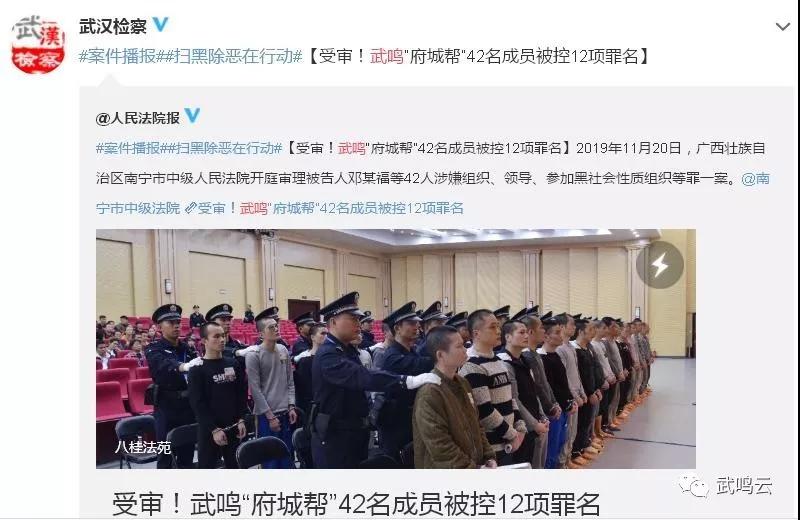Click the 武鸣云 WeChat logo watermark
This screenshot has width=800, height=520.
pos(693,485)
